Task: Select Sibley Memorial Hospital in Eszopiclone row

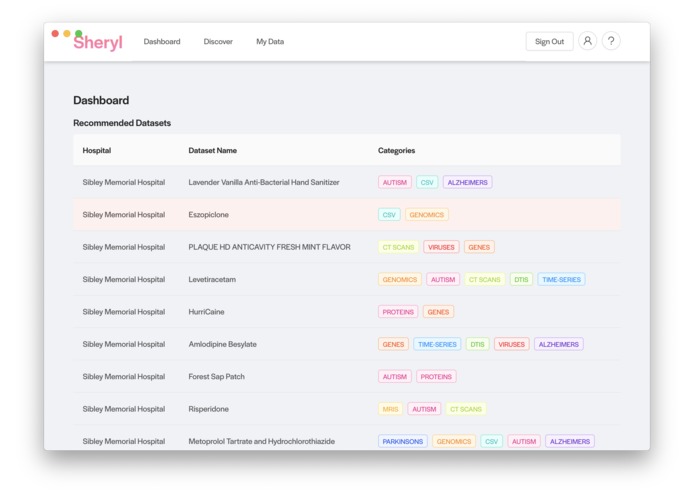Action: (x=124, y=214)
